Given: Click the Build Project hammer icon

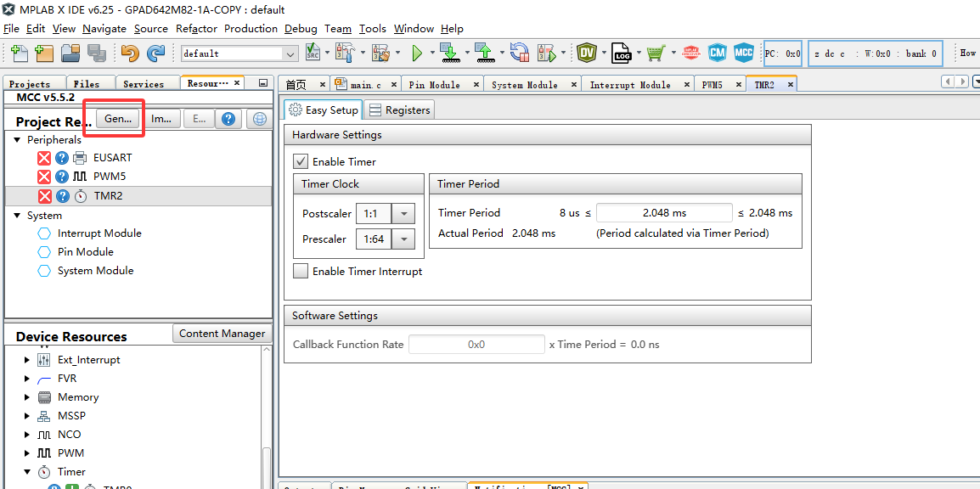Looking at the screenshot, I should (x=345, y=53).
